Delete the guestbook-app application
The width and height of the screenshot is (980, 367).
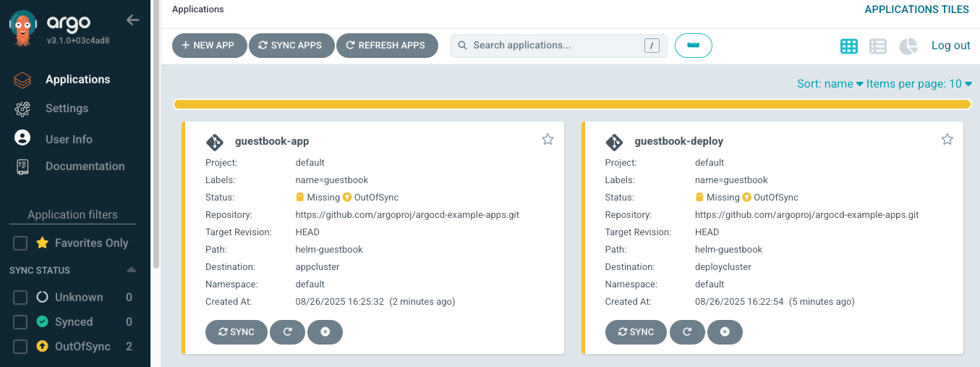[325, 332]
